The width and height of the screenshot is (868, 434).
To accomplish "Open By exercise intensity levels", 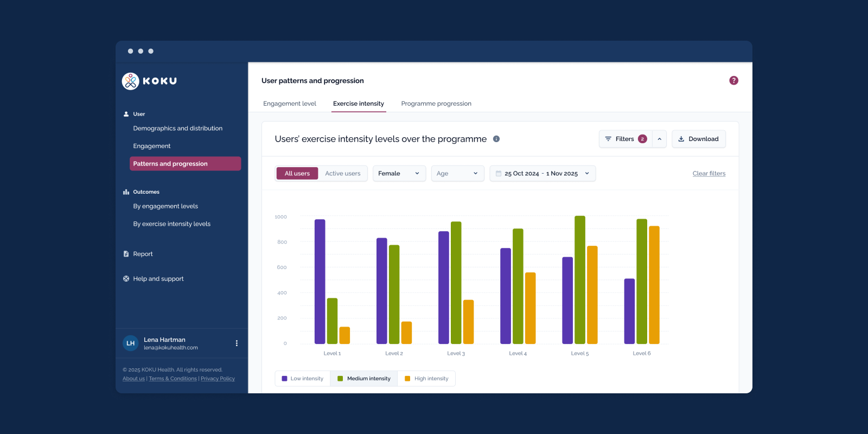I will [172, 224].
